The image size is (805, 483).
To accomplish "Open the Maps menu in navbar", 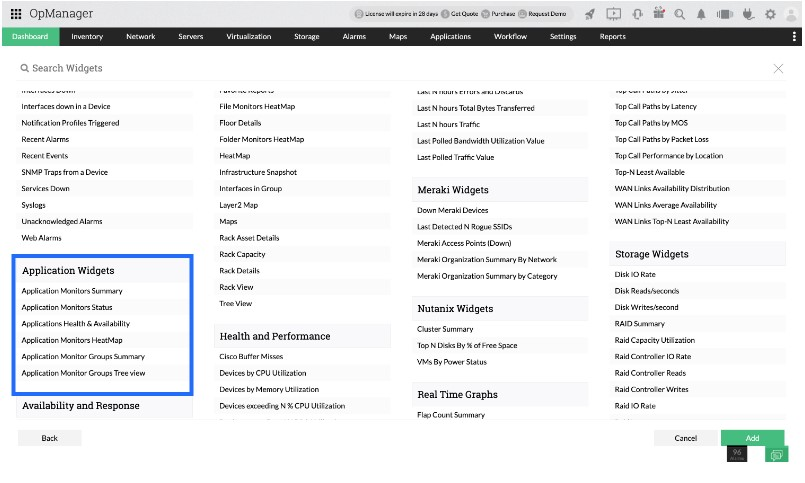I will pos(398,36).
